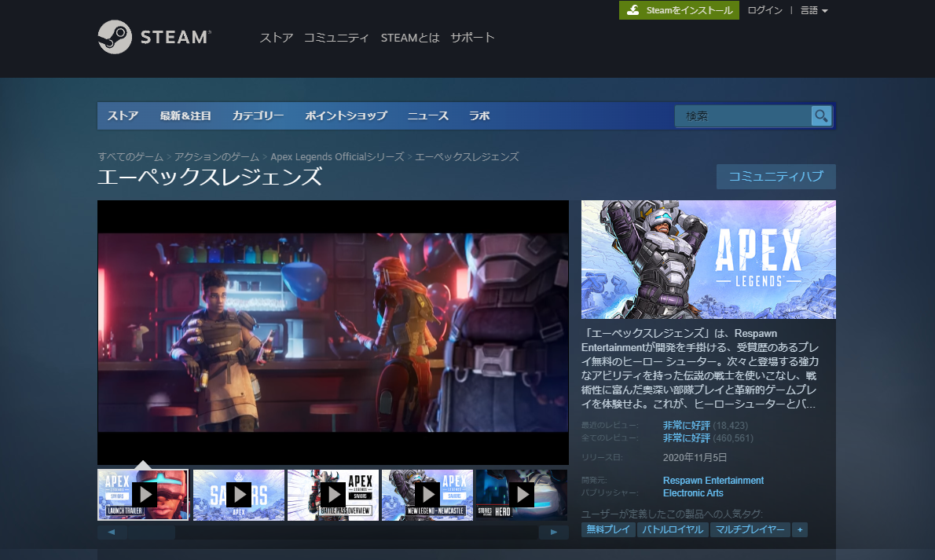
Task: Select the ポイントショップ tab
Action: (x=346, y=115)
